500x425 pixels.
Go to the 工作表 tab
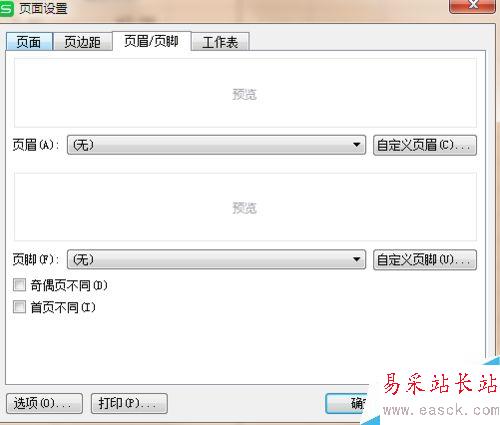(220, 42)
